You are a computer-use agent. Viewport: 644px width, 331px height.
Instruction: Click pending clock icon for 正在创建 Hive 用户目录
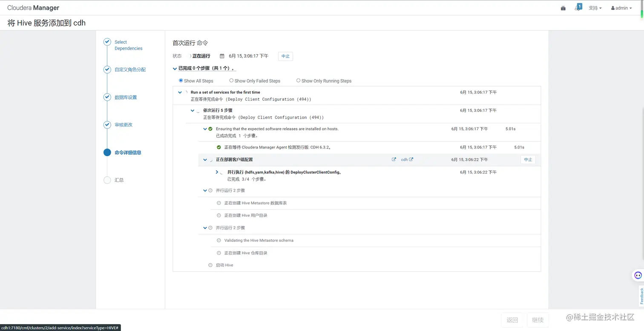tap(219, 215)
